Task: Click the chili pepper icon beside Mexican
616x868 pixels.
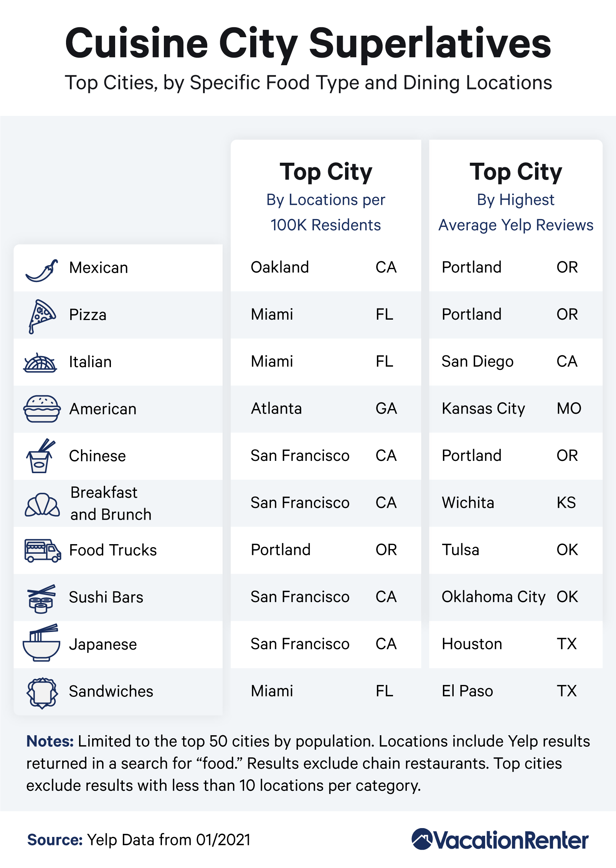Action: (x=42, y=271)
